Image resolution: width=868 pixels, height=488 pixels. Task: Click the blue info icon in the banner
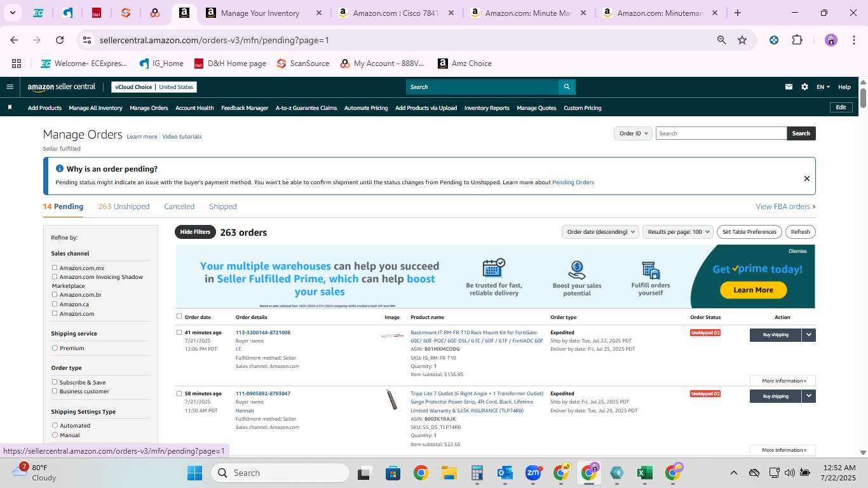[60, 168]
